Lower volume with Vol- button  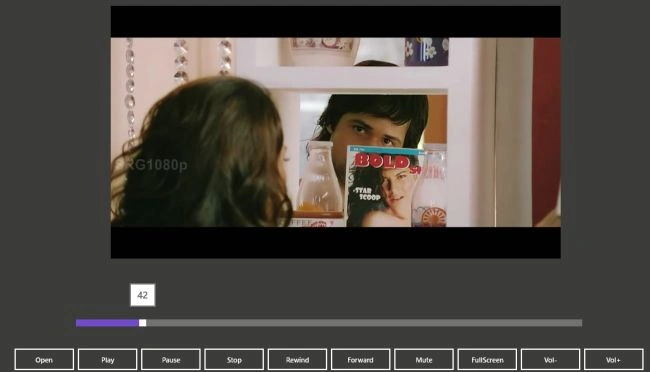551,359
